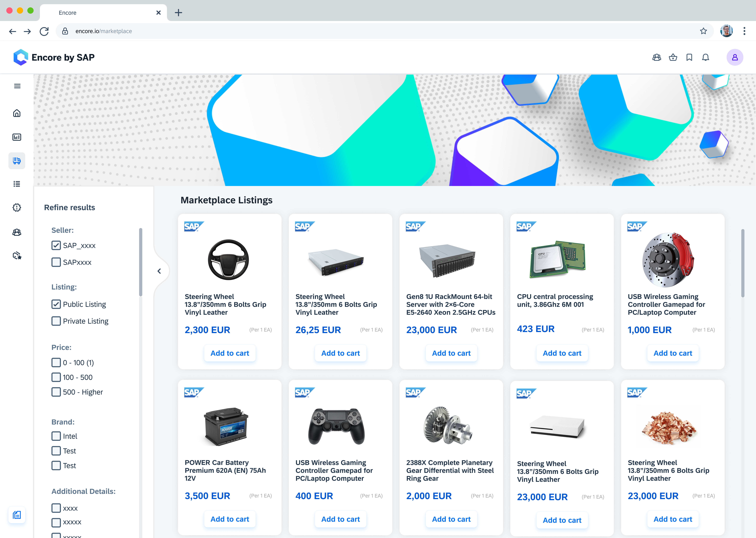The width and height of the screenshot is (756, 538).
Task: Add POWER Car Battery to cart
Action: [x=230, y=519]
